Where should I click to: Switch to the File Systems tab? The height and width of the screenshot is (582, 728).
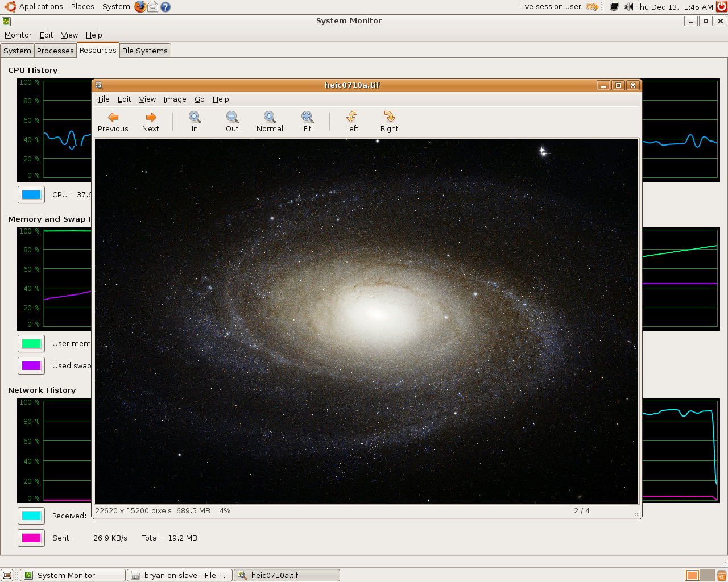[x=145, y=51]
